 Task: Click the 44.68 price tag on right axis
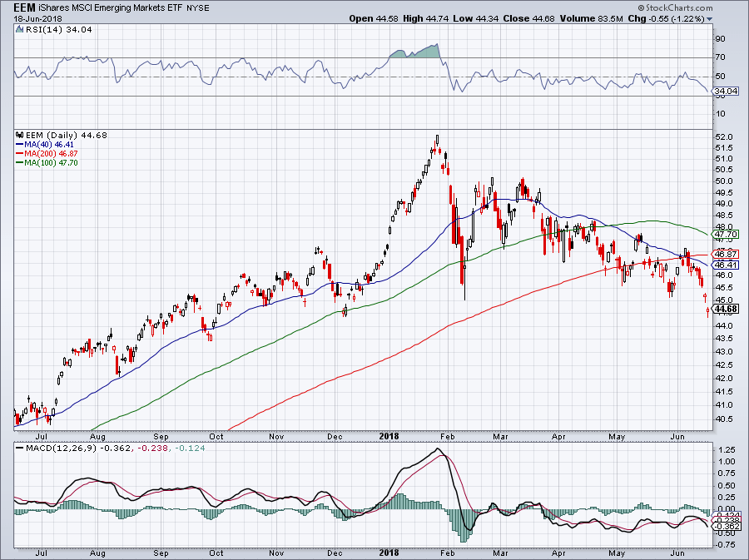(725, 308)
